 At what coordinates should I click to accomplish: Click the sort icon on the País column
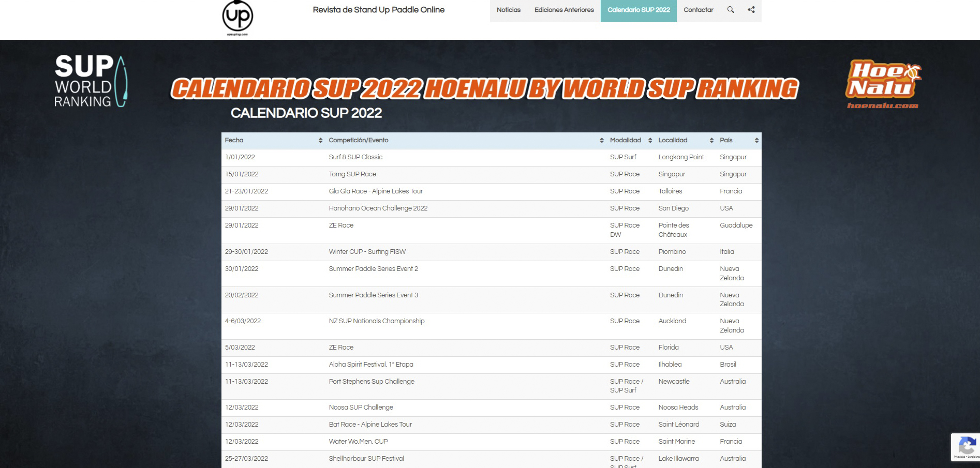pos(756,140)
